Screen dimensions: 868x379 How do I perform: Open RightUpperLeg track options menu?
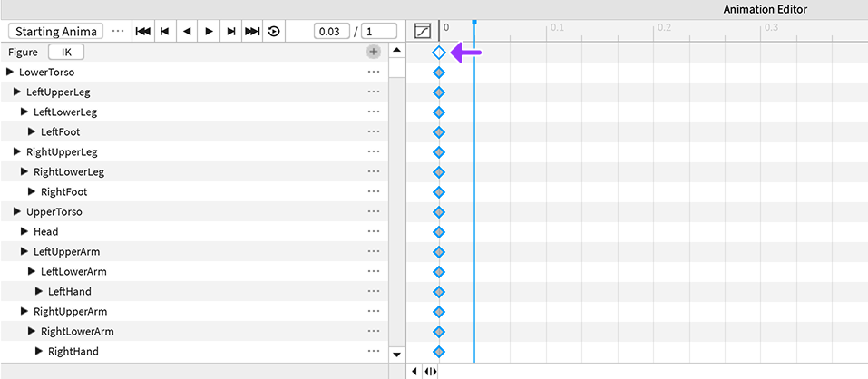pos(374,151)
